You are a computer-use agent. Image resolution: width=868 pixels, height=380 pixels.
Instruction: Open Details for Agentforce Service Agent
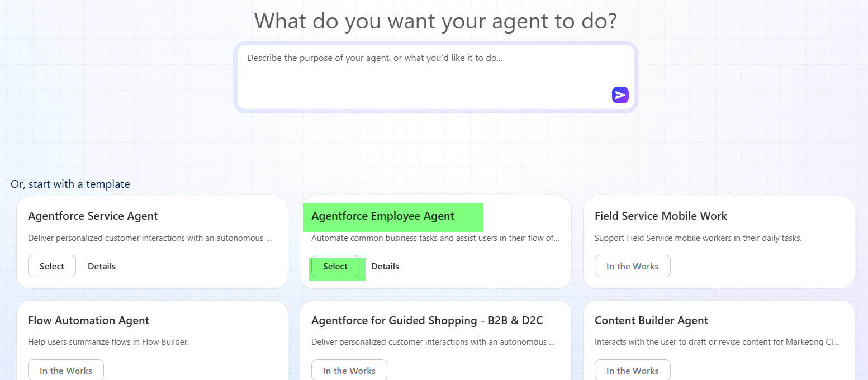click(102, 266)
